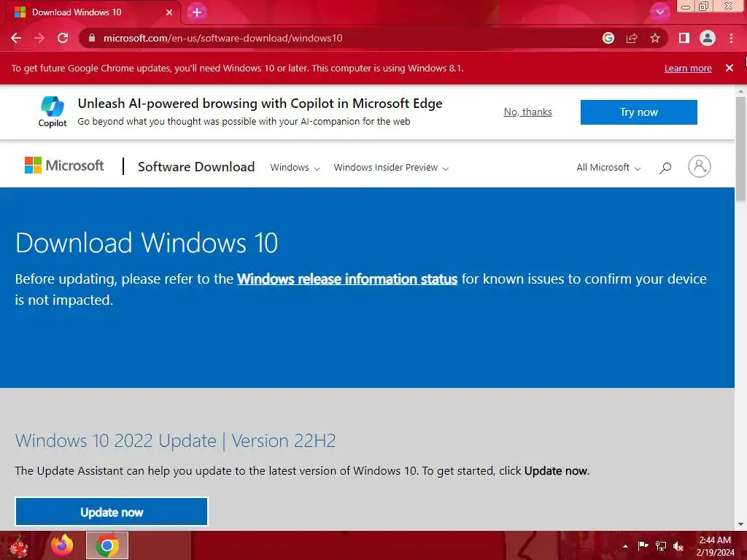Screen dimensions: 747x560
Task: Close the Download Windows 10 tab
Action: click(169, 12)
